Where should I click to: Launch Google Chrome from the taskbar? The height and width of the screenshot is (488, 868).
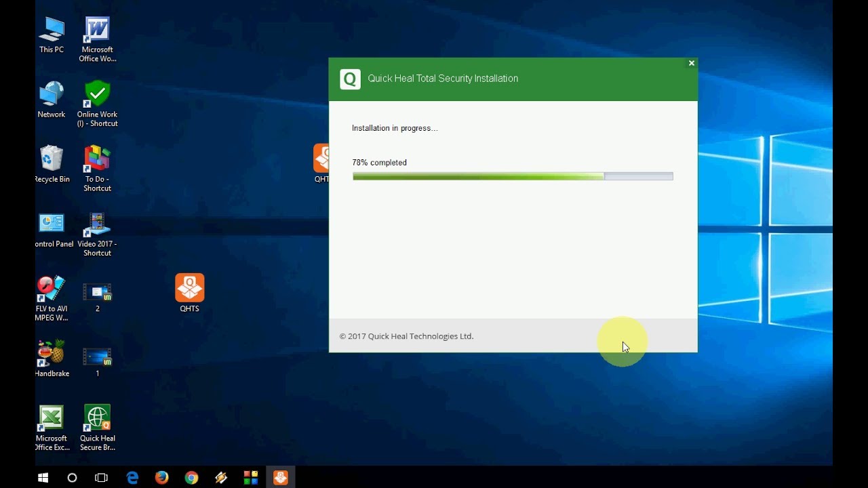point(191,478)
